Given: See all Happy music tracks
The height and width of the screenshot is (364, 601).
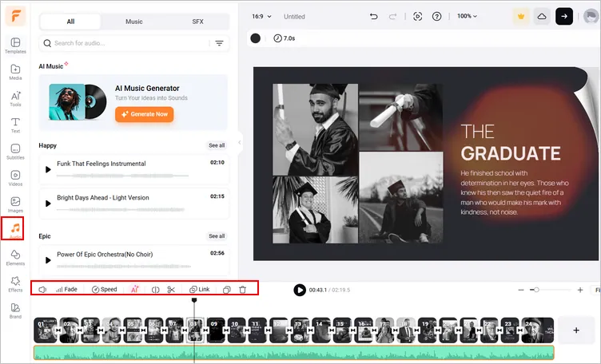Looking at the screenshot, I should coord(217,145).
